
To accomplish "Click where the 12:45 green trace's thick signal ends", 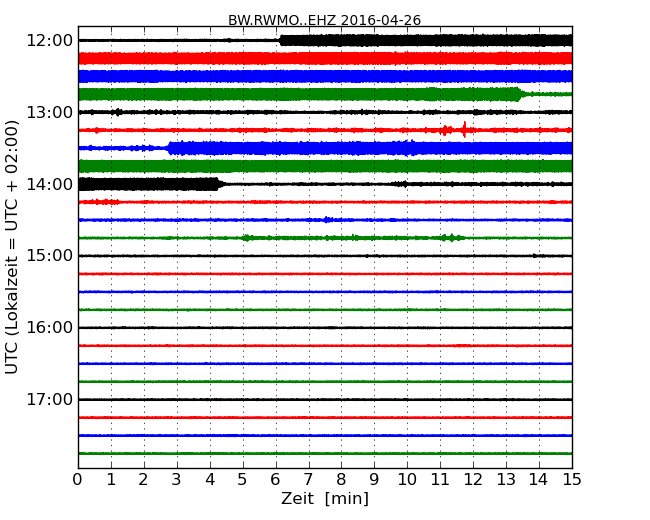I will (x=521, y=94).
